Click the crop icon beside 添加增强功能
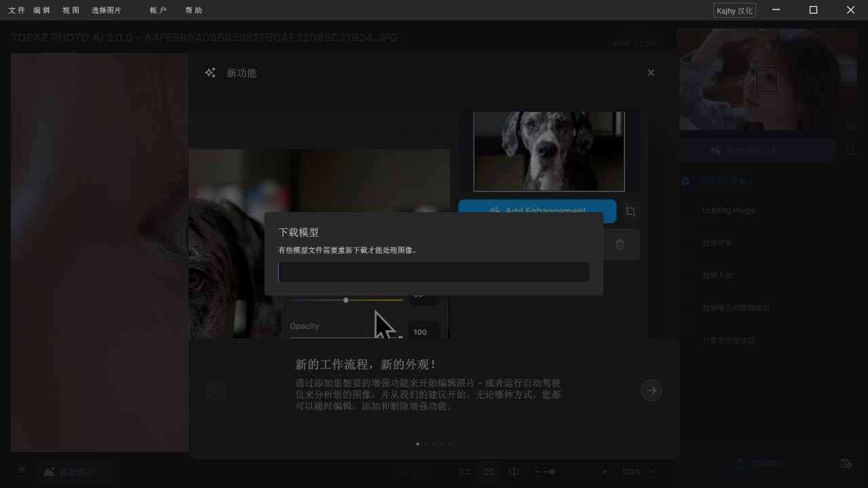 click(x=850, y=150)
